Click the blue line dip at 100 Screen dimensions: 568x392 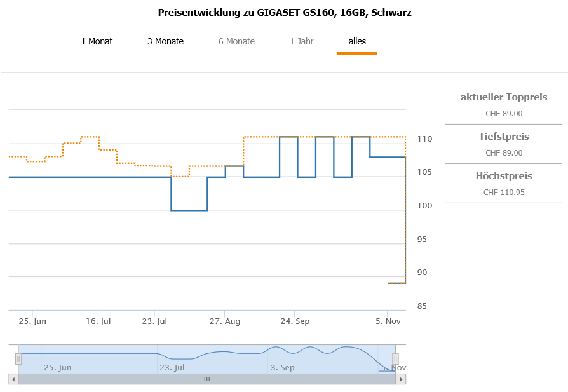click(189, 210)
